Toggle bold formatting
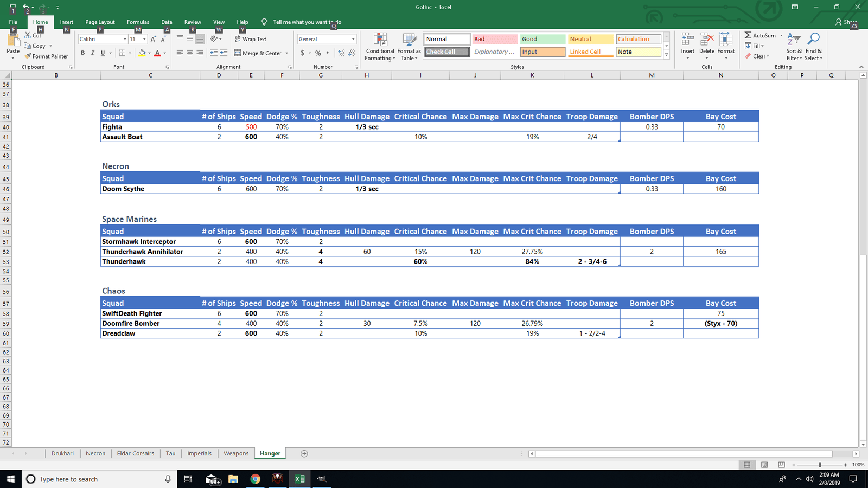 click(83, 53)
